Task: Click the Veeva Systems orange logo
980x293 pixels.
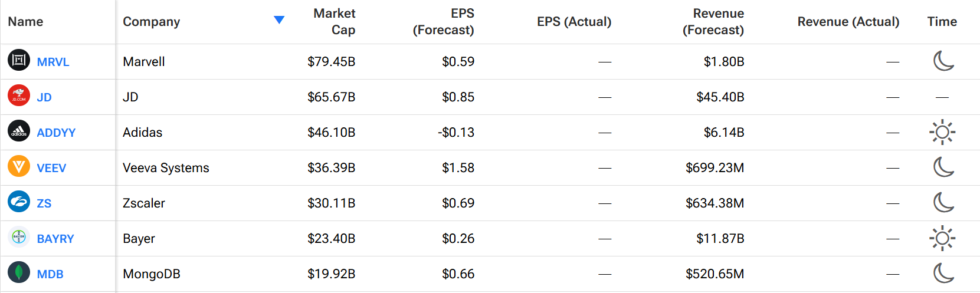Action: click(x=19, y=166)
